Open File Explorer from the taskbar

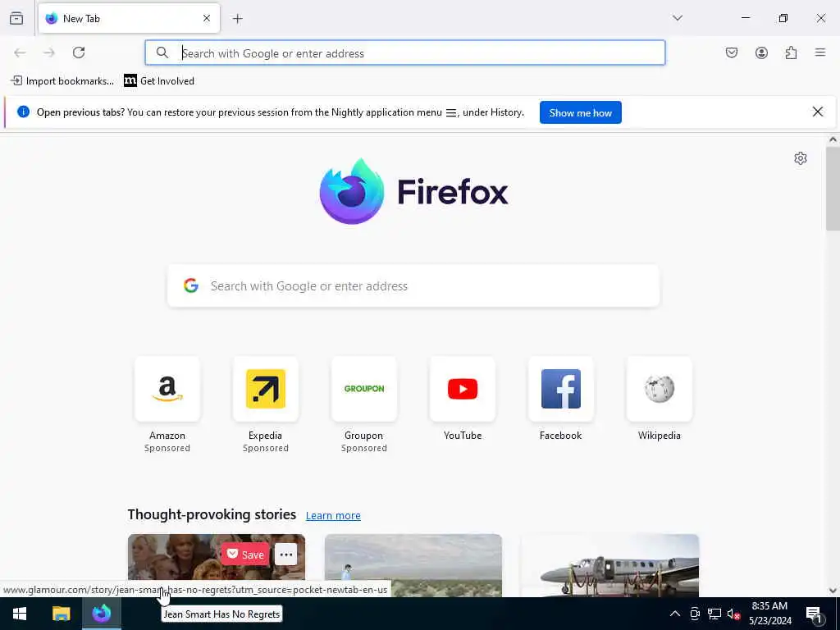(x=61, y=614)
